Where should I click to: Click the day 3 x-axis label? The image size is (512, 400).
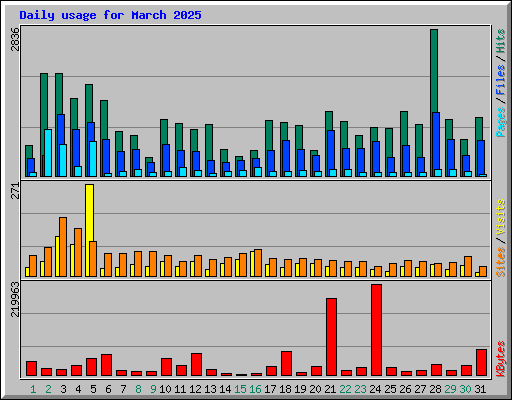coord(63,389)
